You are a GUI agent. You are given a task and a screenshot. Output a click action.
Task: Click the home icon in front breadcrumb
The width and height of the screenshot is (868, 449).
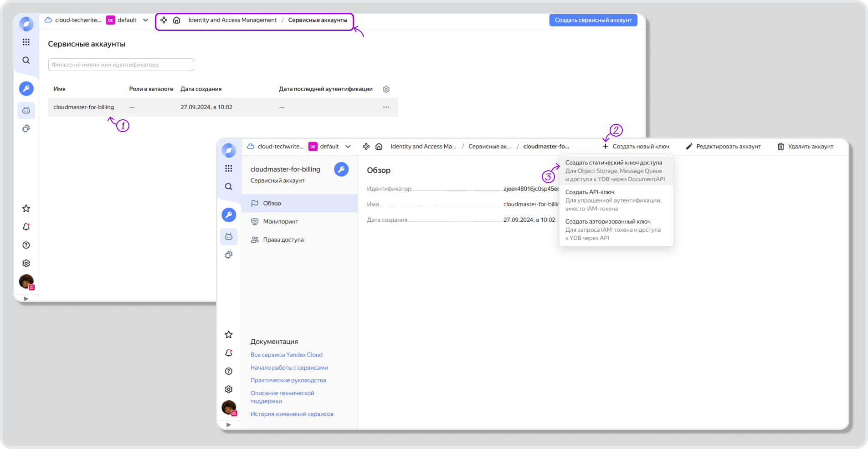tap(379, 147)
